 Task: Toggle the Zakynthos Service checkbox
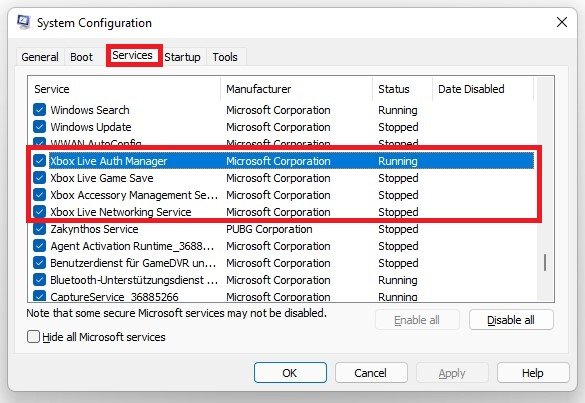(x=39, y=229)
